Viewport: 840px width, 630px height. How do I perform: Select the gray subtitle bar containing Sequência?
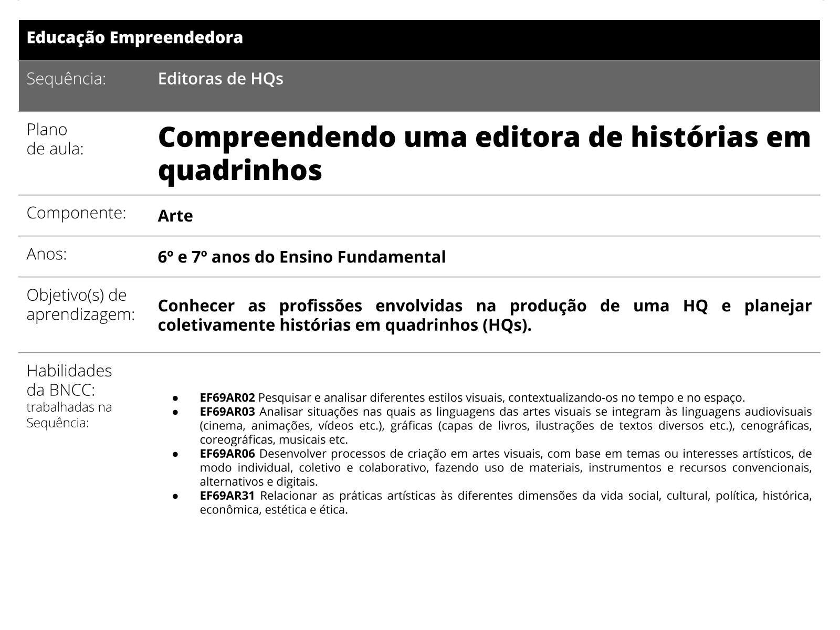pos(420,85)
